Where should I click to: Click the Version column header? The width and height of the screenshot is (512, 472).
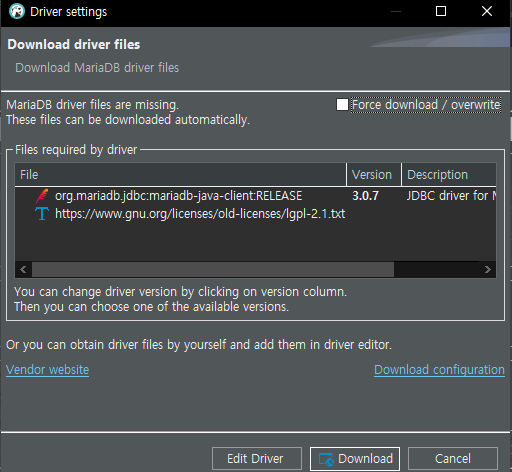pyautogui.click(x=374, y=175)
